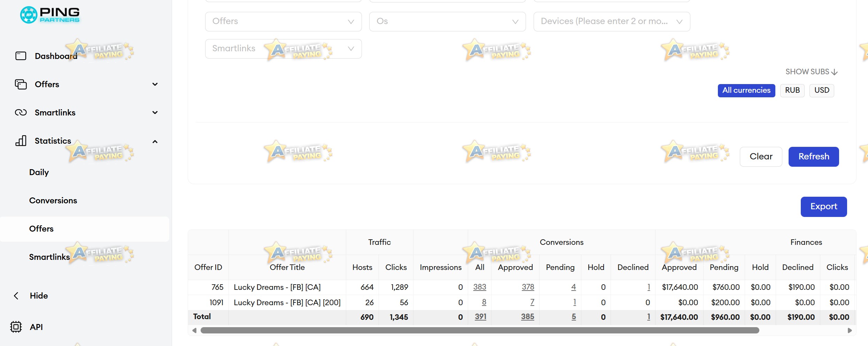
Task: Click the Impressions column header
Action: [441, 268]
